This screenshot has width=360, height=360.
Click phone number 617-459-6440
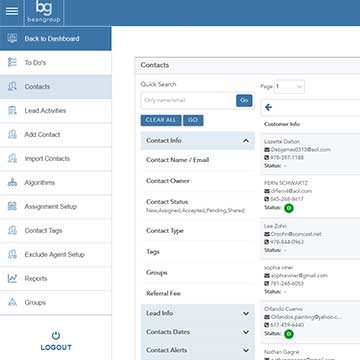[x=287, y=325]
